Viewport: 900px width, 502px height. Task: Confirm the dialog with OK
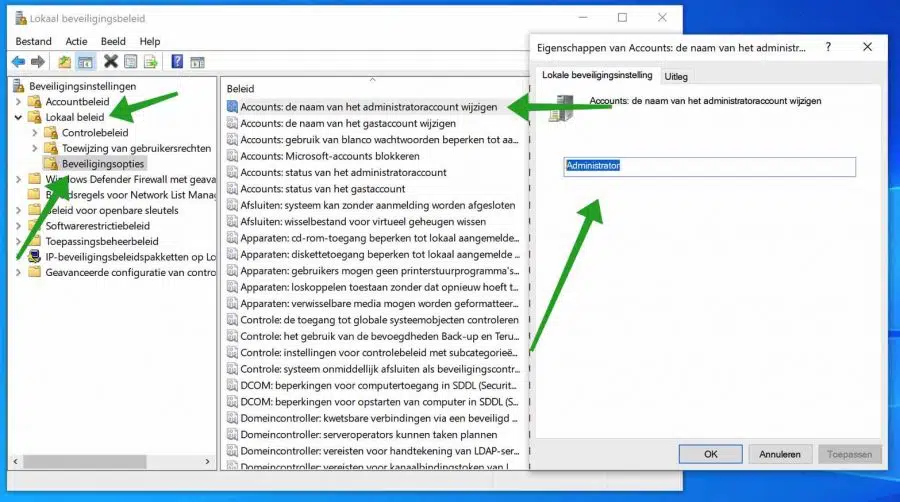[x=711, y=454]
